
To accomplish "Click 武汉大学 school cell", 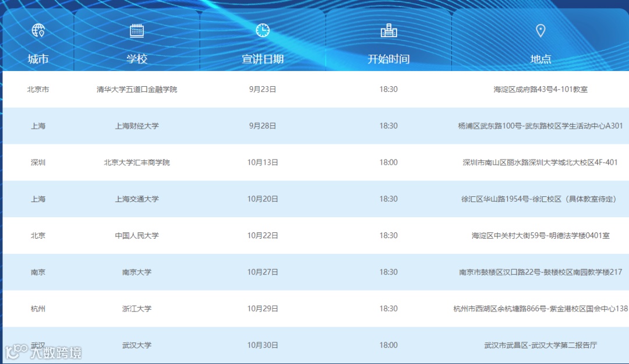I will [x=137, y=345].
